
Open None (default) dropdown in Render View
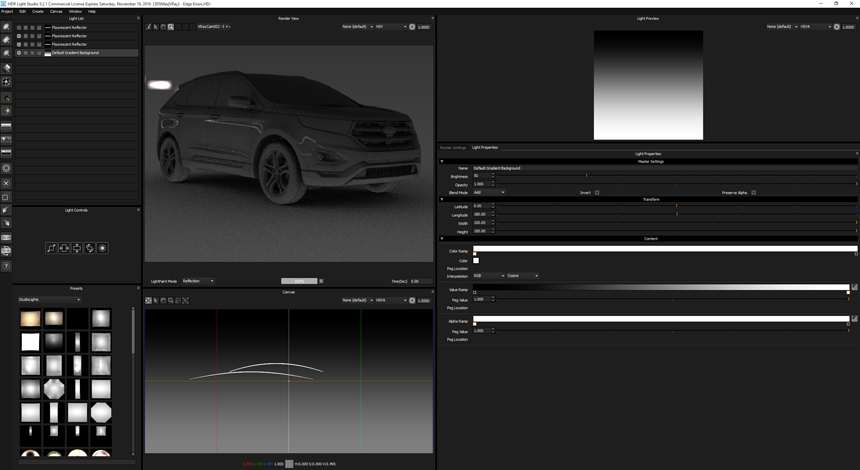coord(357,26)
